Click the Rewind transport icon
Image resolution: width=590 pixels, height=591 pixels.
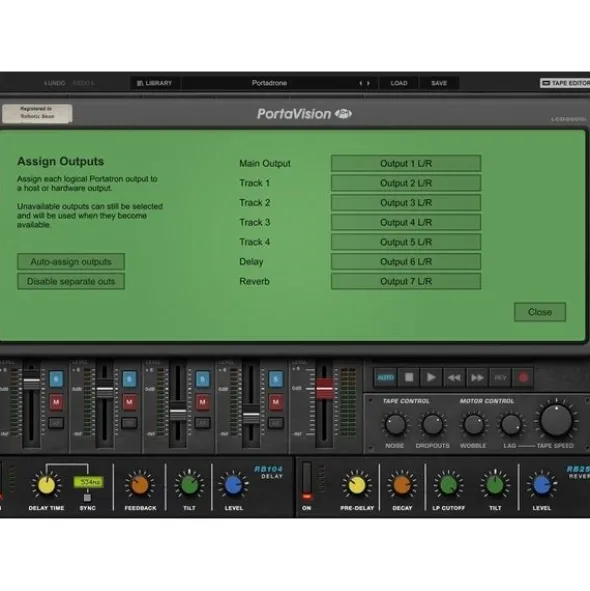[454, 377]
